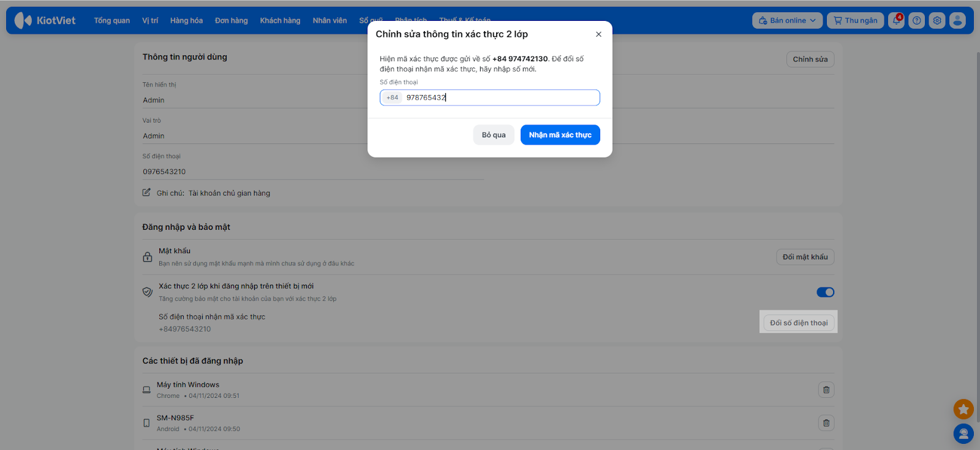Click the +84 country code prefix

point(393,97)
